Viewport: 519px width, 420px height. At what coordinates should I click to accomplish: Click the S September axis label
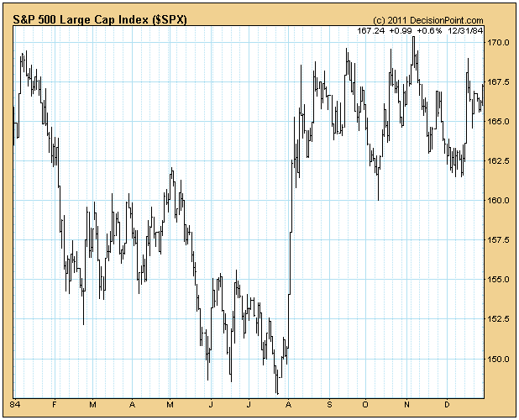point(329,405)
